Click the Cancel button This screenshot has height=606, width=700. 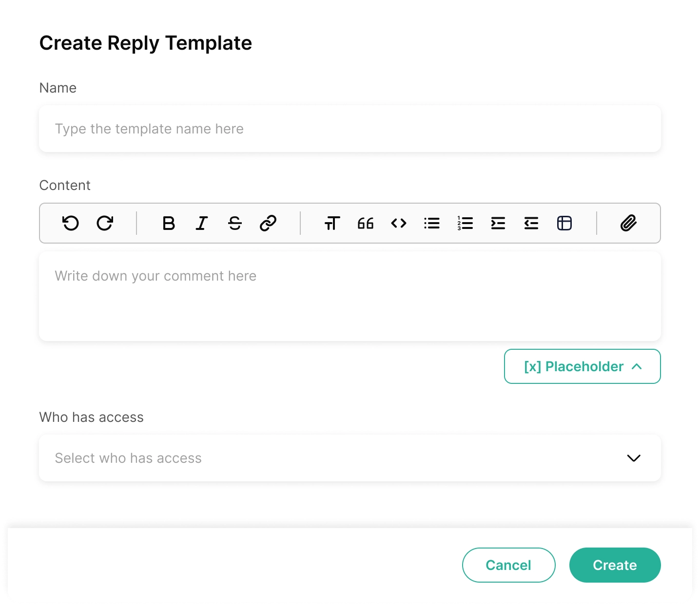[508, 565]
